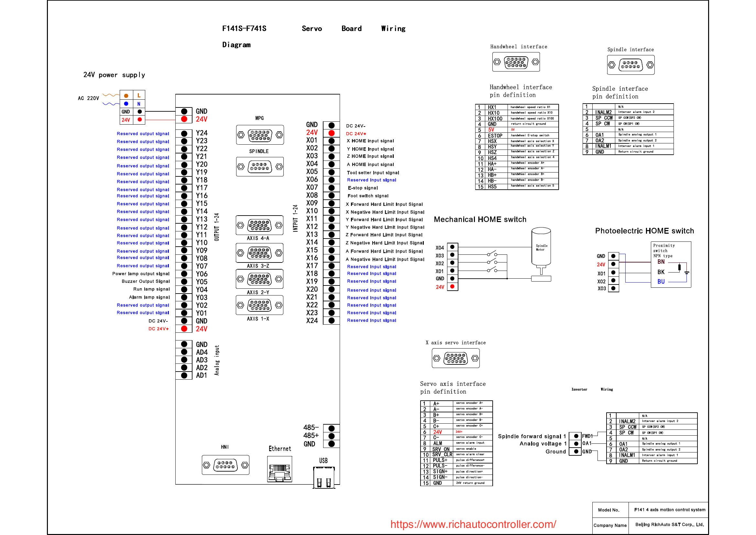Click the HNI connector icon
756x535 pixels.
[x=225, y=465]
